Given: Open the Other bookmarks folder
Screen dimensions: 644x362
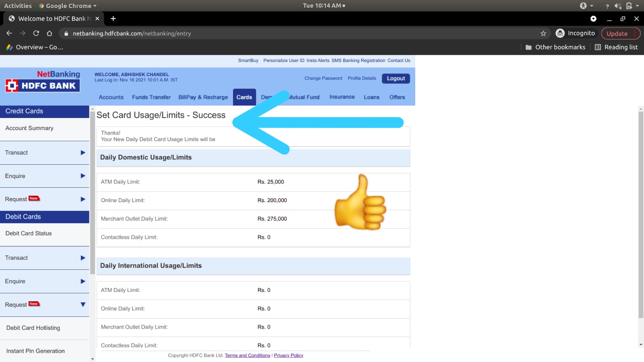Looking at the screenshot, I should click(555, 47).
